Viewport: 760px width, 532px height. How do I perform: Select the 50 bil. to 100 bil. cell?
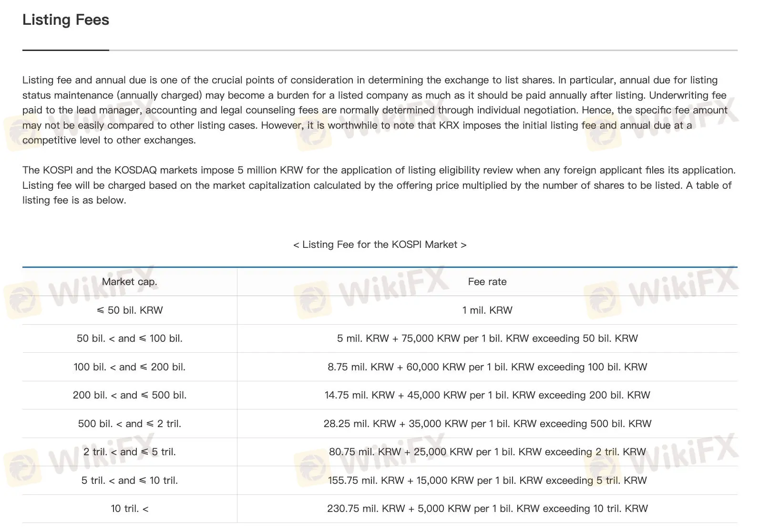[x=129, y=338]
